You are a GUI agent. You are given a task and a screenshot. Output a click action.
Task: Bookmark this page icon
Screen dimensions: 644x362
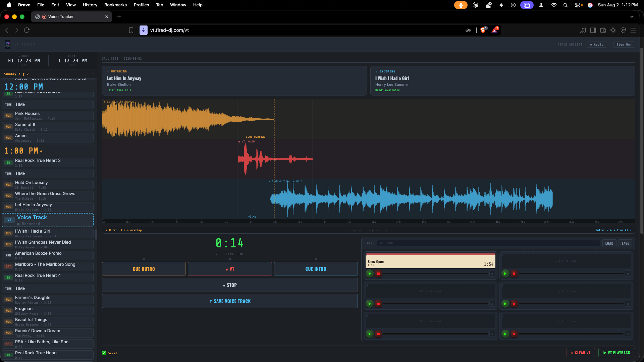pos(131,30)
